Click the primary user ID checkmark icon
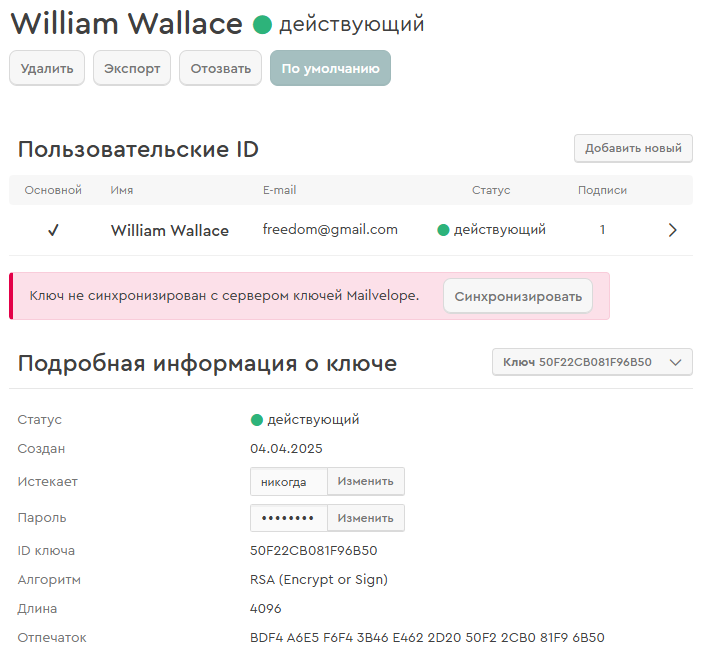Image resolution: width=706 pixels, height=658 pixels. [x=53, y=230]
